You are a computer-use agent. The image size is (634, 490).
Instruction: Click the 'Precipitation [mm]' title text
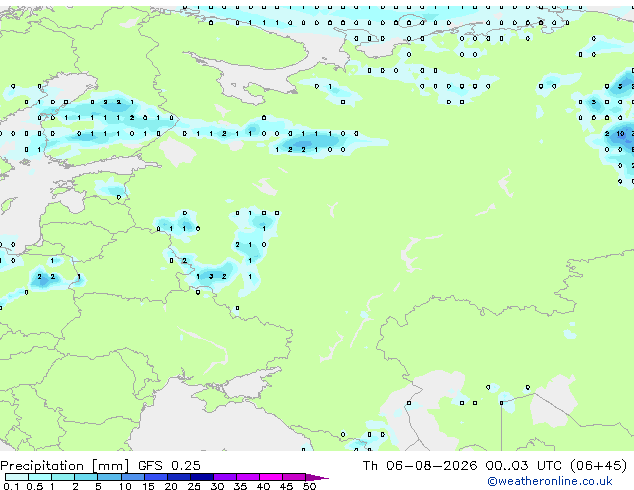point(65,466)
